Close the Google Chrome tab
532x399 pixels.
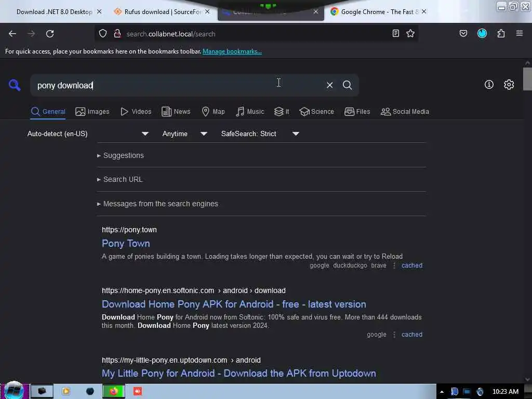(424, 11)
